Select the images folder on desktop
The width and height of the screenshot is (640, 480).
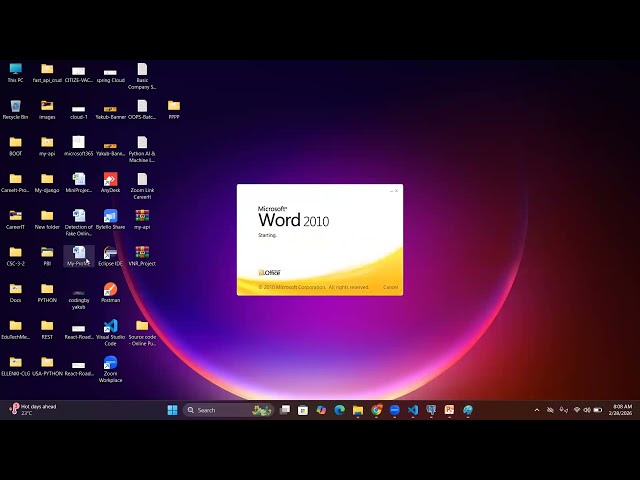point(47,110)
